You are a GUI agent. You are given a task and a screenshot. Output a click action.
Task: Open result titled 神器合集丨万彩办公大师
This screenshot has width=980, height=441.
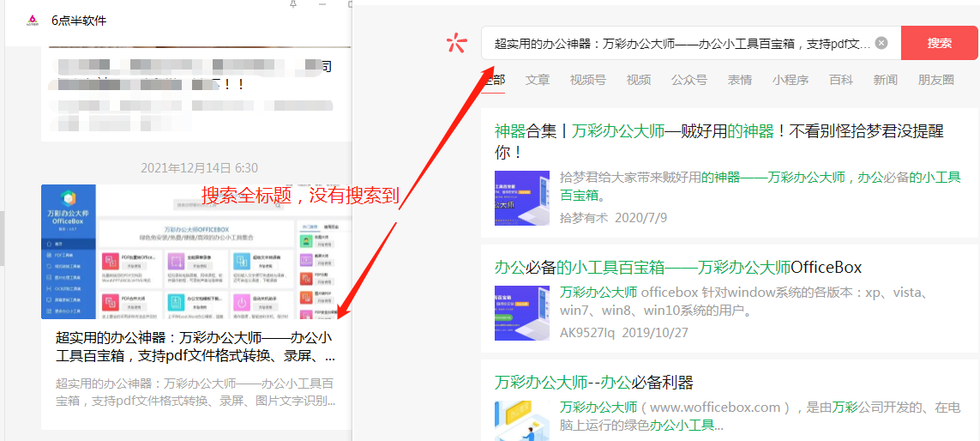(x=718, y=142)
